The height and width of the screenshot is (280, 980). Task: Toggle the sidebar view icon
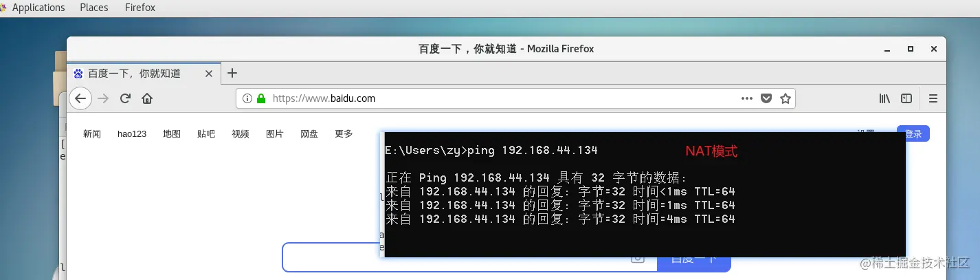(906, 98)
